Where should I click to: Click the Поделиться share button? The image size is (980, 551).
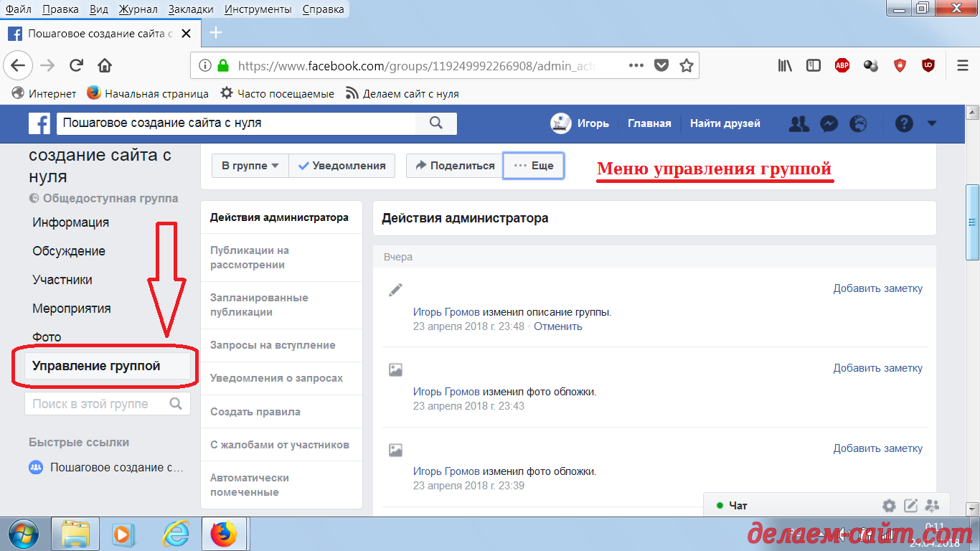click(x=455, y=166)
